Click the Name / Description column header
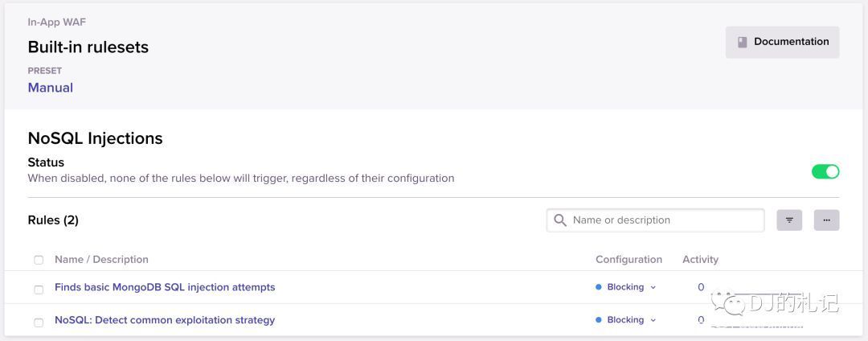 click(101, 259)
